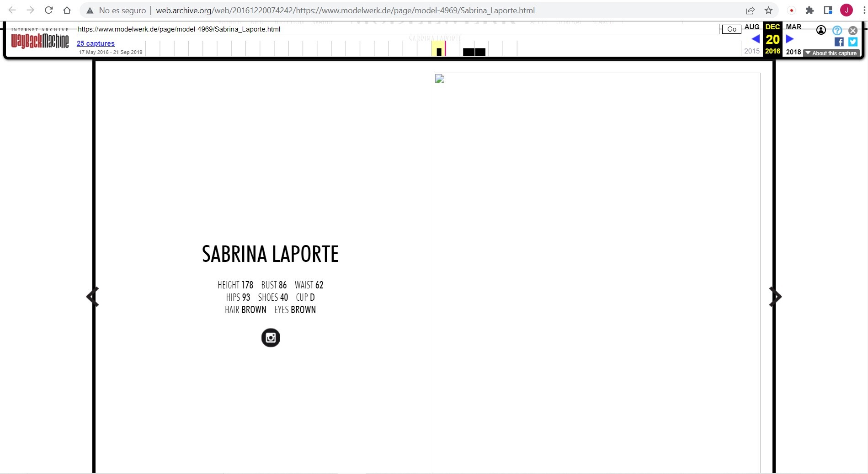Go to previous capture with blue left arrow
868x474 pixels.
[756, 39]
